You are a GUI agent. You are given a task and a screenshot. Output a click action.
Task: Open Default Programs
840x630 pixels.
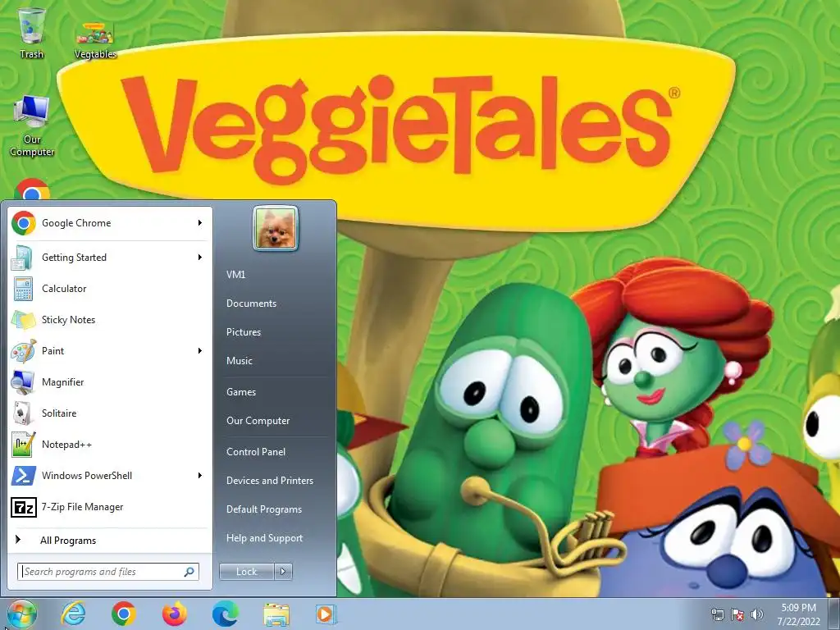pos(263,509)
